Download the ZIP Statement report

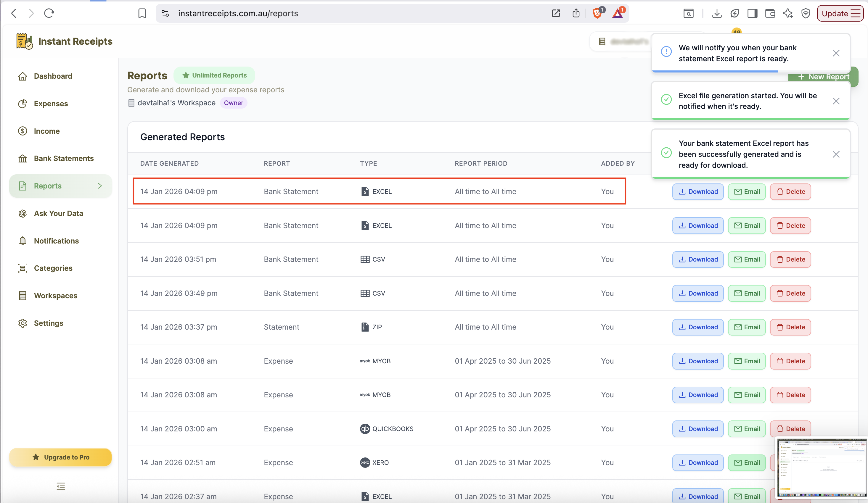(698, 327)
